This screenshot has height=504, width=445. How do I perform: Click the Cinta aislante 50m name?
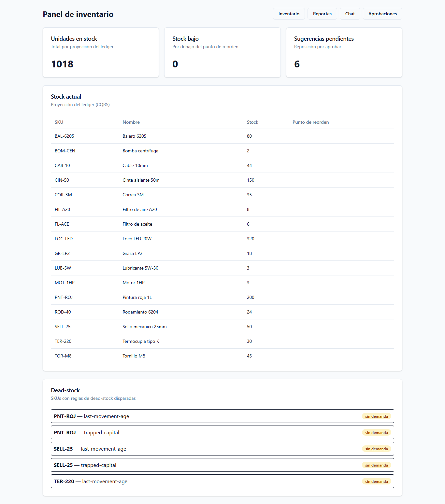(x=141, y=180)
